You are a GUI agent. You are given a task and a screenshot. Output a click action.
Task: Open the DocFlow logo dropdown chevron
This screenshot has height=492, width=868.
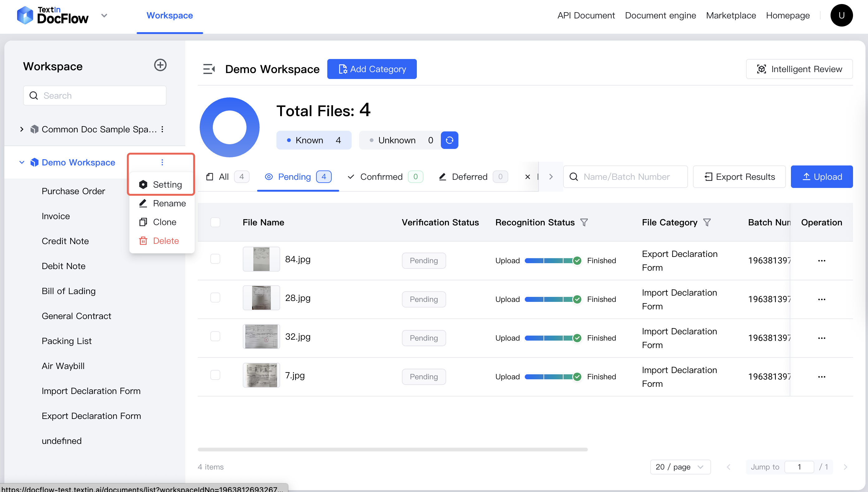tap(104, 16)
